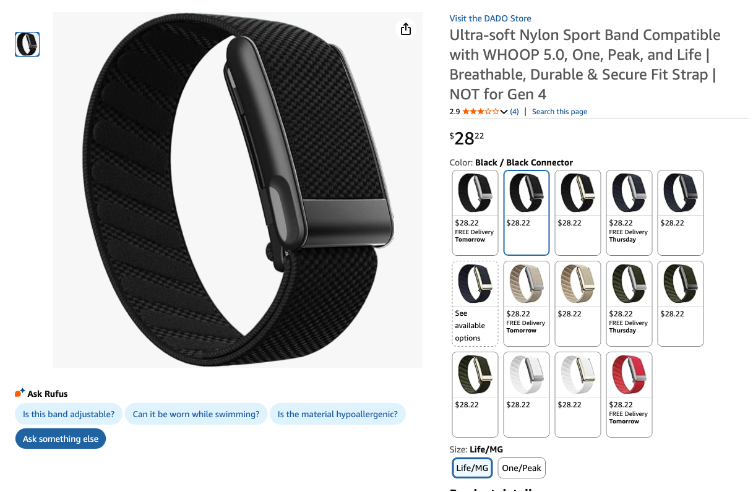
Task: Click the Ask Rufus sparkle icon
Action: 20,393
